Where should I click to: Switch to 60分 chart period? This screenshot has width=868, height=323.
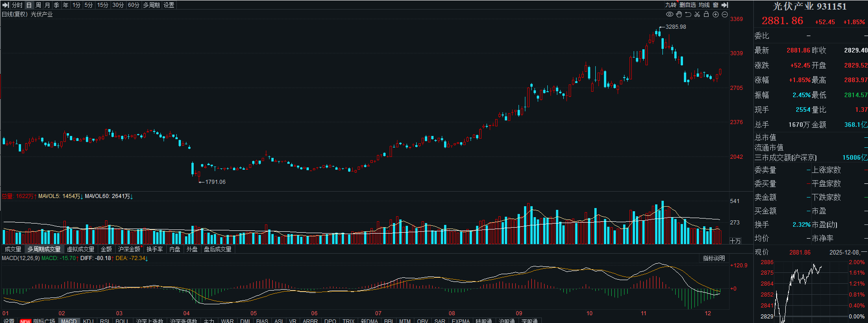click(134, 5)
